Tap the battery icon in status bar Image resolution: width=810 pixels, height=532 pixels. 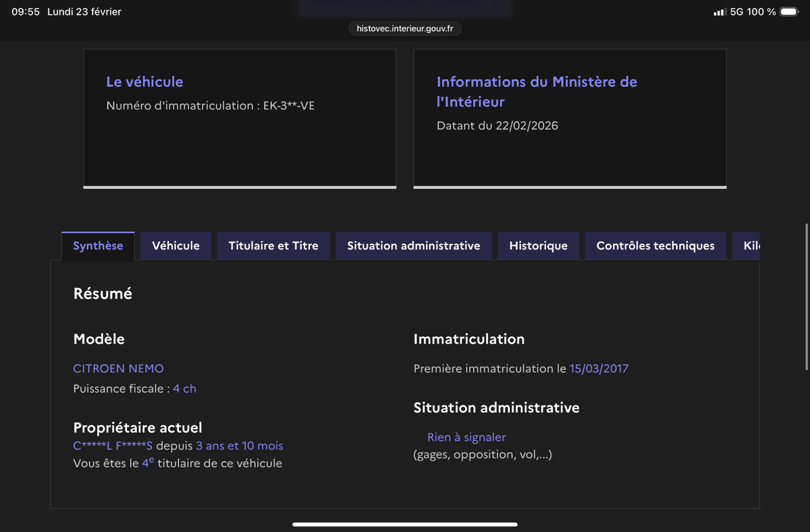coord(788,12)
